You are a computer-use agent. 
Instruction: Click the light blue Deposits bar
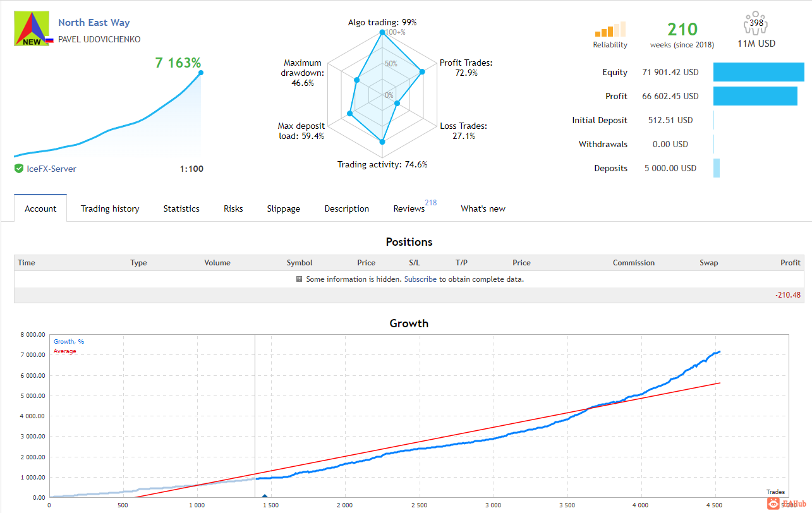[x=717, y=168]
